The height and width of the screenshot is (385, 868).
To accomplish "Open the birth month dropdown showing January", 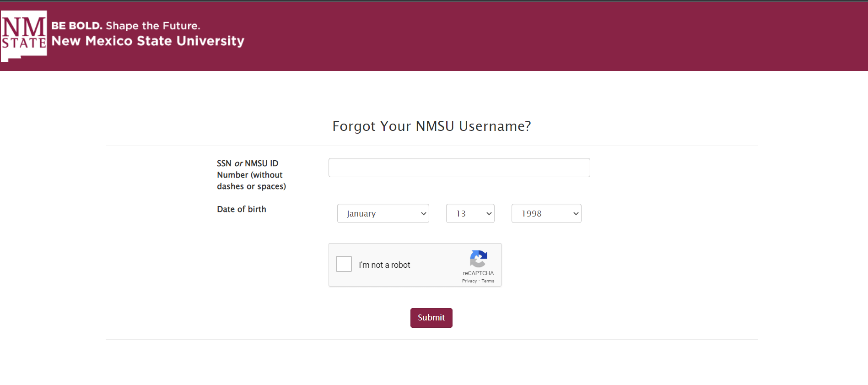I will coord(383,213).
